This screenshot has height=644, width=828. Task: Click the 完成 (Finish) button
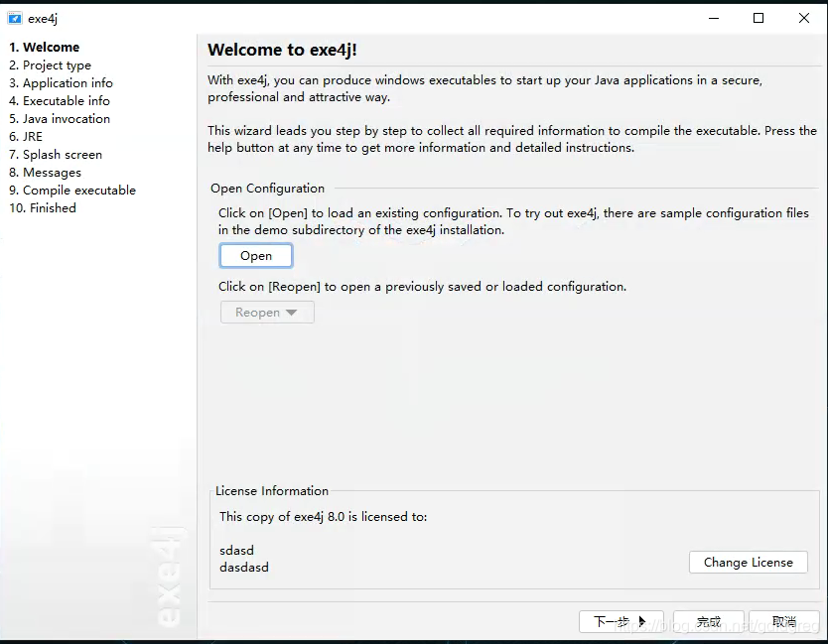(709, 622)
